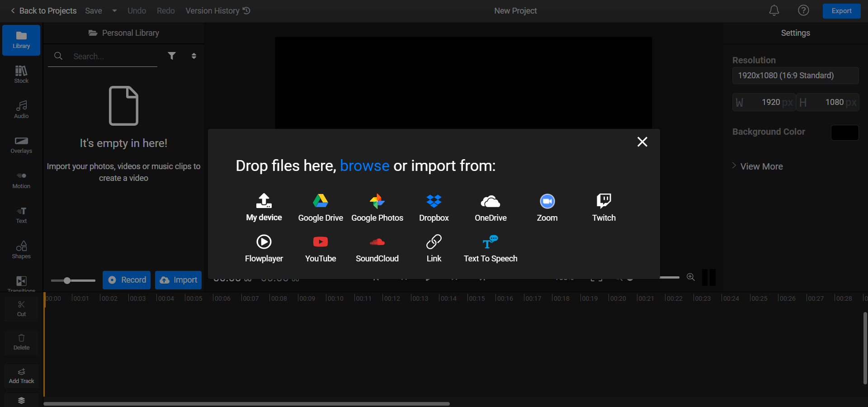Click the timeline zoom-in magnifier
The width and height of the screenshot is (868, 407).
690,277
